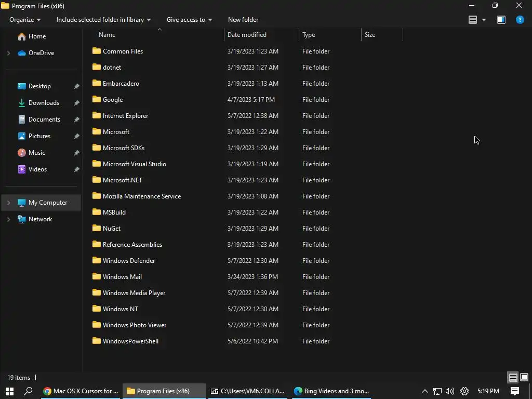Click the pin icon next to Documents
Viewport: 532px width, 399px height.
[x=77, y=119]
